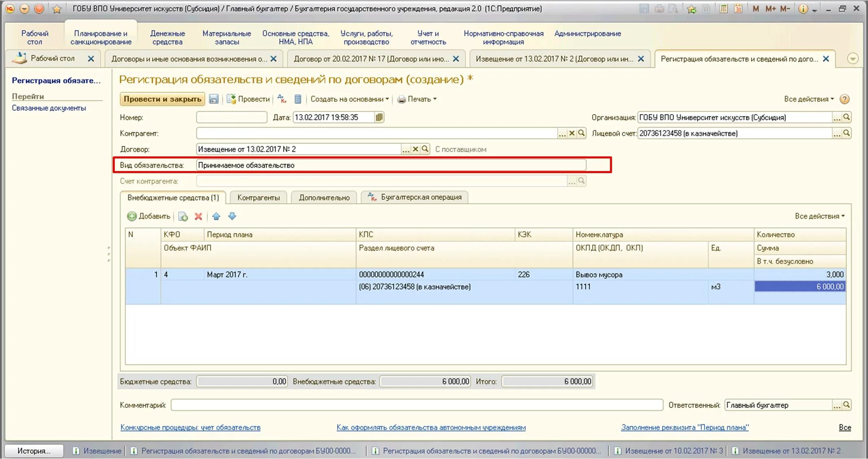Copy the table row with the add-copy icon

pyautogui.click(x=183, y=216)
